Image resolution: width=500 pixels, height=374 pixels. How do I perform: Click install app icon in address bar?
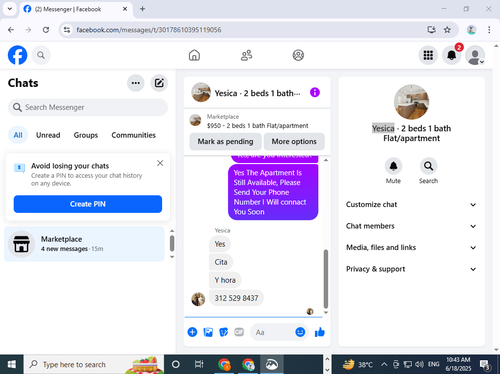(431, 30)
